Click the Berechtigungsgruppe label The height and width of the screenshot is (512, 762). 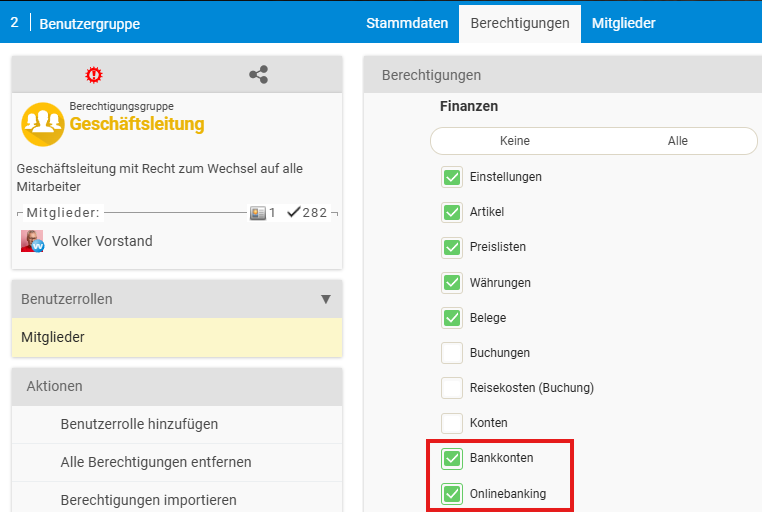point(121,106)
